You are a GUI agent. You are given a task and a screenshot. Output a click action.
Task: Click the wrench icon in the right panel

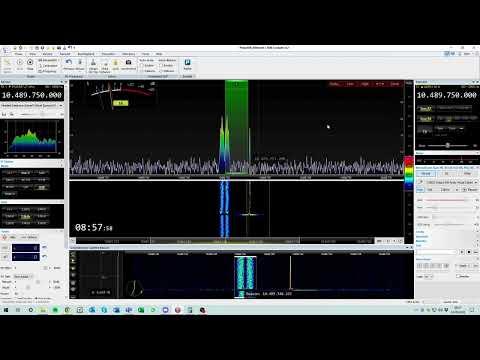click(420, 182)
